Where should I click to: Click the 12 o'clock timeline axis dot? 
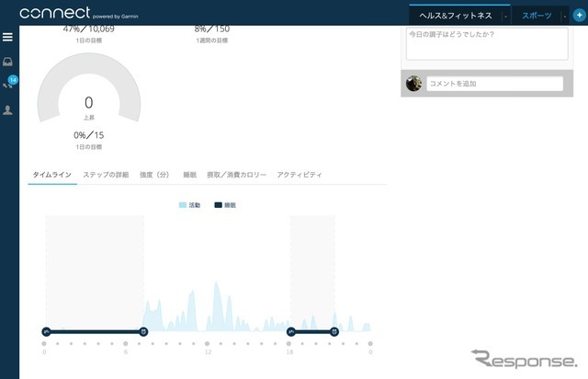coord(207,344)
